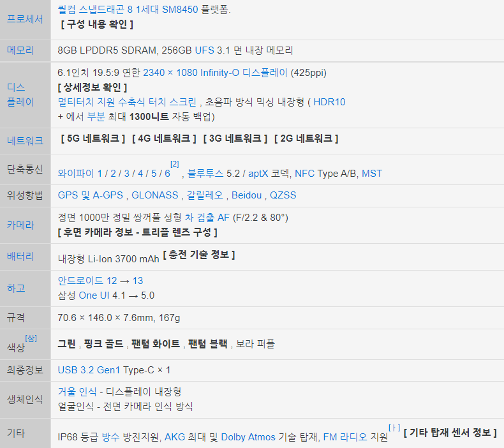Select the 팬텀 블랙 color name
This screenshot has width=504, height=448.
tap(207, 344)
